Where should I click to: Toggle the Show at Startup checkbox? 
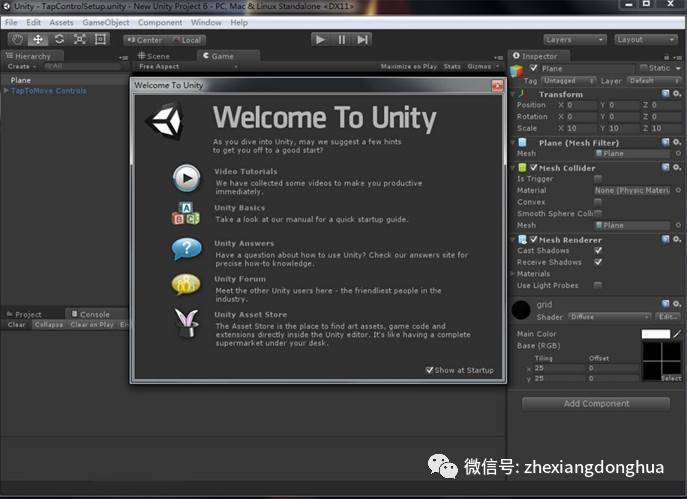click(429, 370)
